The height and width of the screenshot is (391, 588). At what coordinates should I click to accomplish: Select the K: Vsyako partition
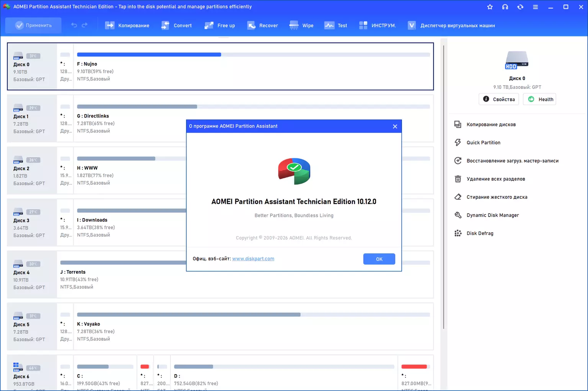pyautogui.click(x=253, y=327)
